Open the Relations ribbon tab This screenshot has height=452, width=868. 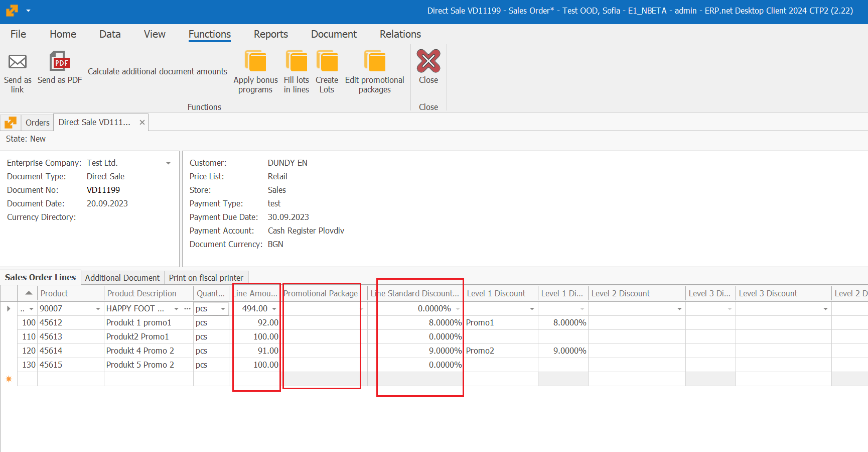click(x=400, y=34)
